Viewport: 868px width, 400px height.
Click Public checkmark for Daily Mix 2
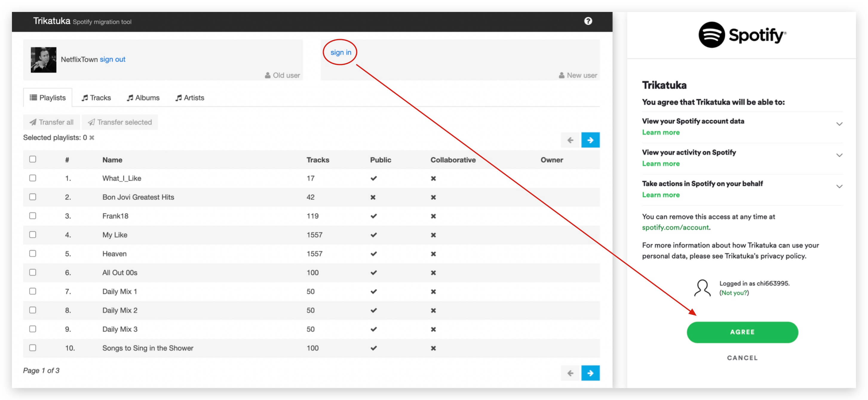coord(373,310)
